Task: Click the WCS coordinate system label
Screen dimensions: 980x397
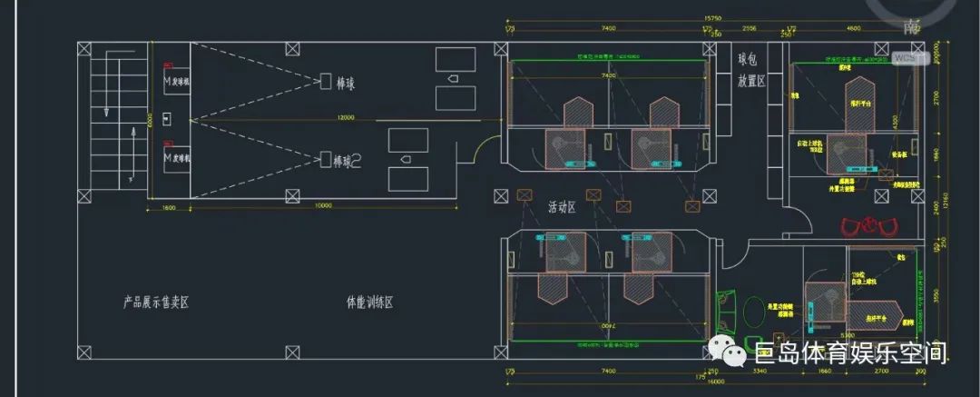Action: (x=906, y=58)
